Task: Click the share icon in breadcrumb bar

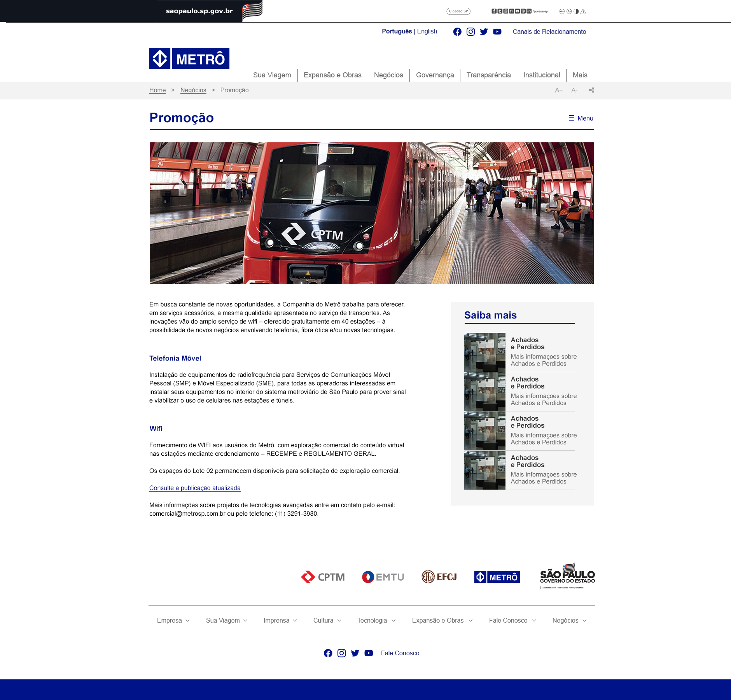Action: 591,90
